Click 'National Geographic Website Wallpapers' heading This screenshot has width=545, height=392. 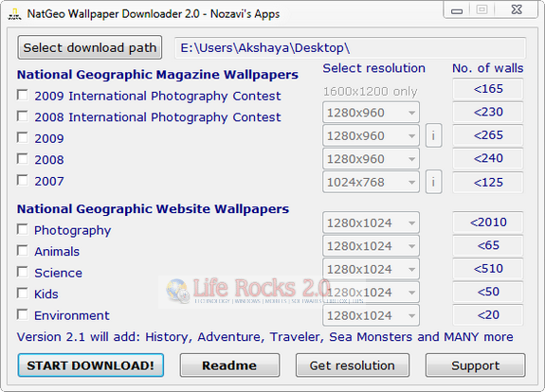(153, 209)
